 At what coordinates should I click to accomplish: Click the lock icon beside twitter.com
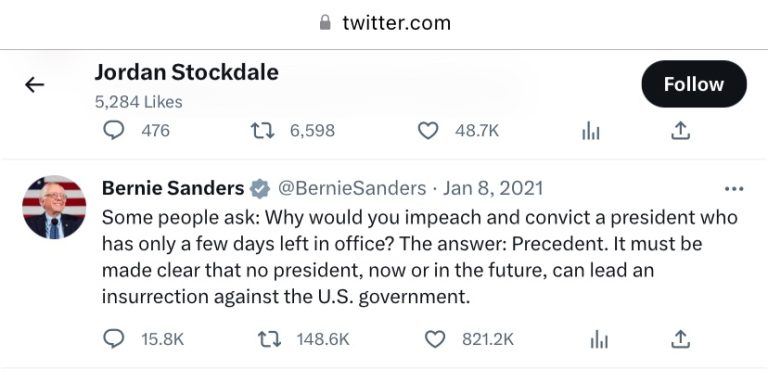tap(325, 23)
